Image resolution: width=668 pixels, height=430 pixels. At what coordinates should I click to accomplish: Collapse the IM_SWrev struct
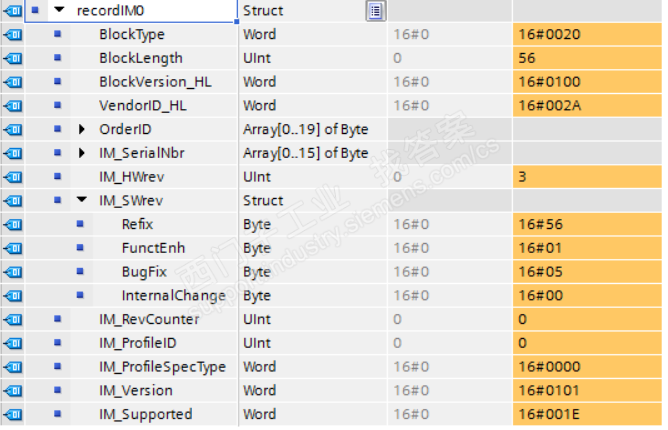click(x=83, y=201)
